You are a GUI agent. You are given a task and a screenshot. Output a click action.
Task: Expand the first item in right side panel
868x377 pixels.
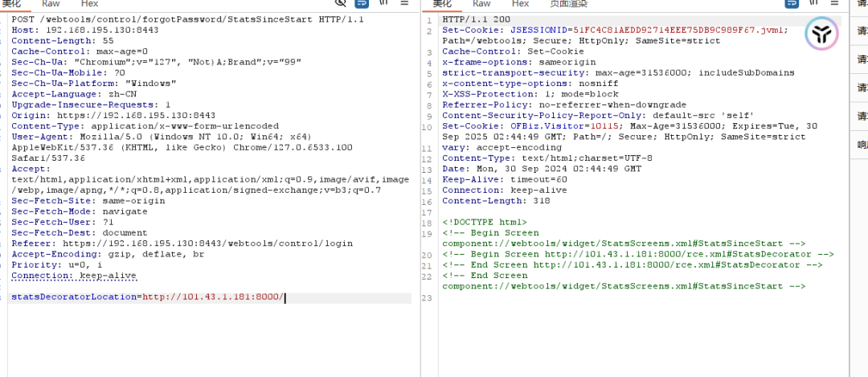[x=862, y=32]
